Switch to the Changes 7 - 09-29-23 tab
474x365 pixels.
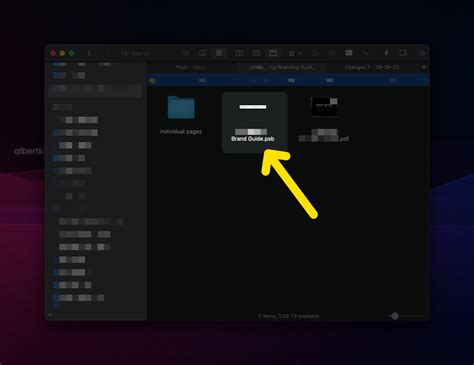pos(372,67)
